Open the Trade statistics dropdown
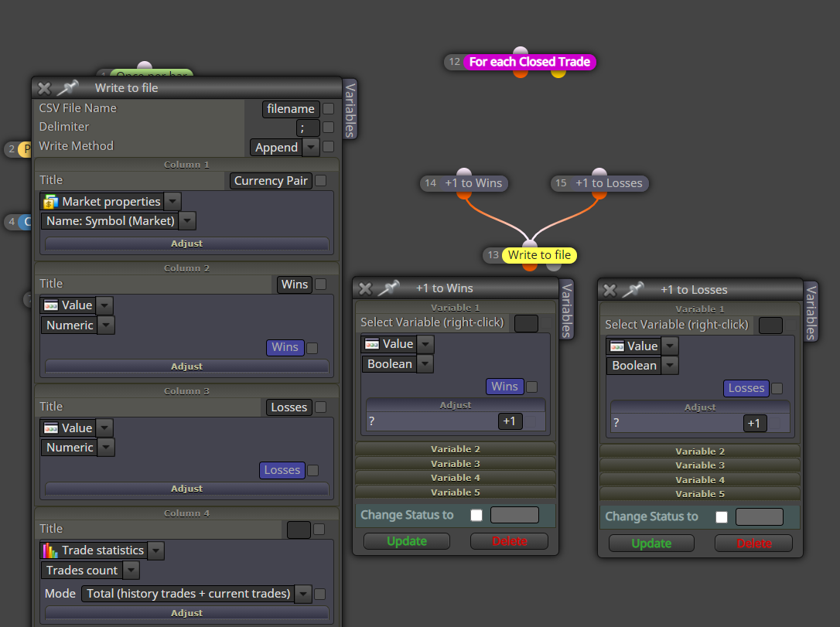 (156, 550)
